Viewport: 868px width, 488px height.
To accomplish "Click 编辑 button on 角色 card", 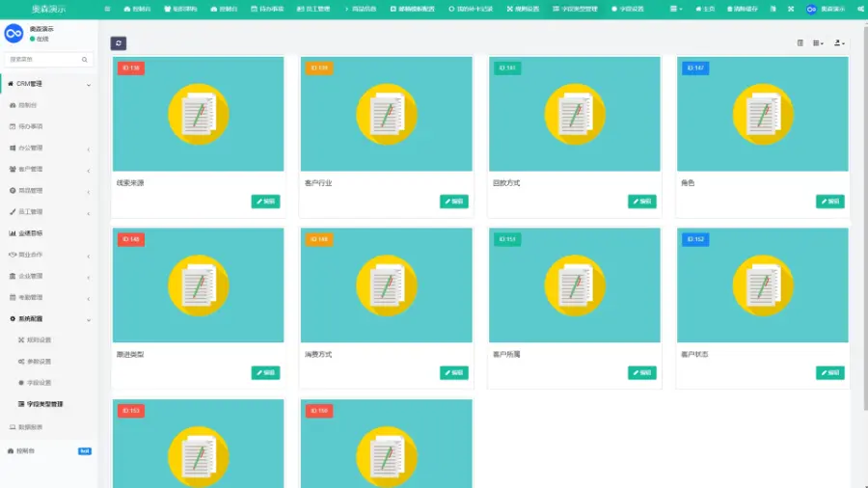I will (x=829, y=202).
